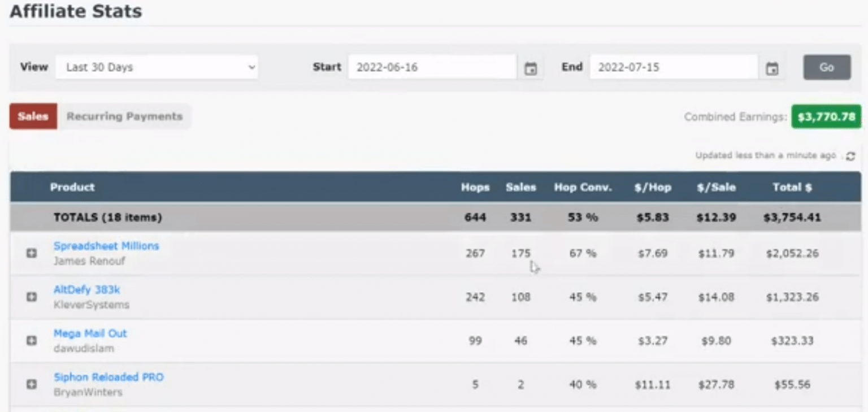Expand the Siphon Reloaded PRO row
The image size is (868, 412).
coord(32,384)
